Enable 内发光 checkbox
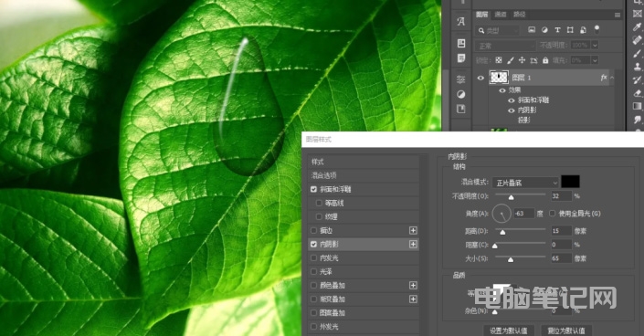Viewport: 644px width, 336px height. [x=314, y=258]
